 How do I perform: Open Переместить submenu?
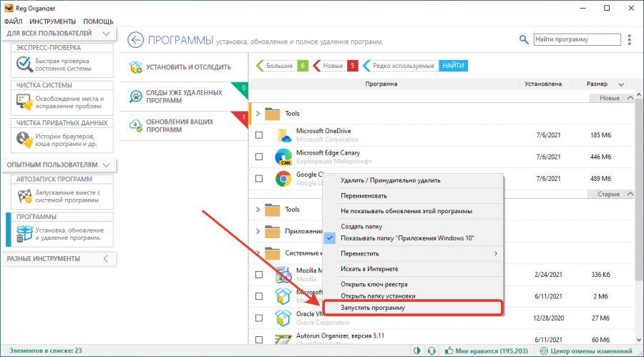coord(412,253)
